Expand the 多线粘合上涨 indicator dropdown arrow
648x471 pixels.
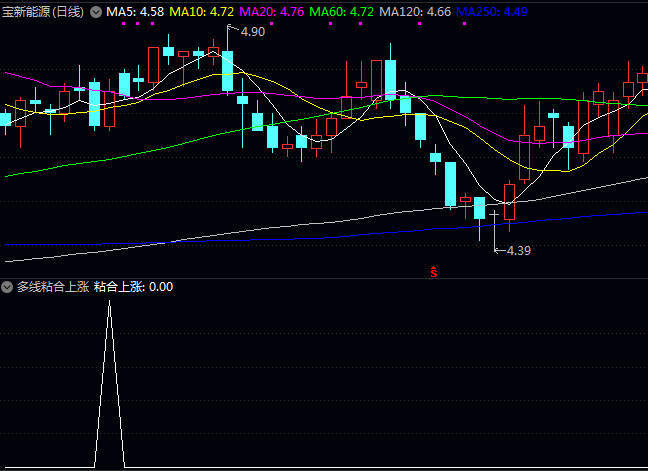pyautogui.click(x=8, y=287)
